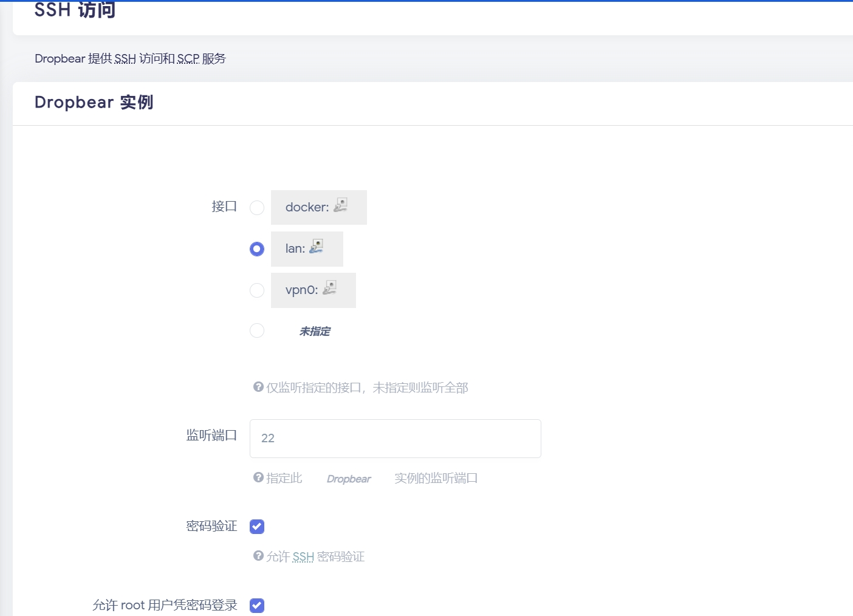Click the 实例的监听端口 hint text
Screen dimensions: 853x616
pos(436,478)
